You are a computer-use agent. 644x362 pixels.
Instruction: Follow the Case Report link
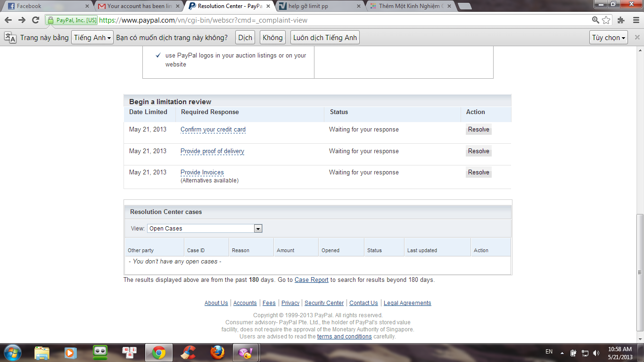click(x=312, y=280)
